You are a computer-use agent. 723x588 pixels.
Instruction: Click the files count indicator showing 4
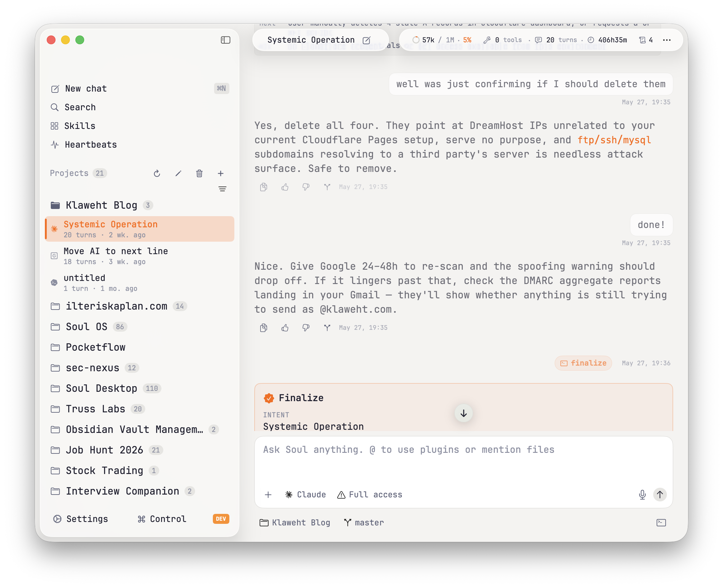pos(646,40)
